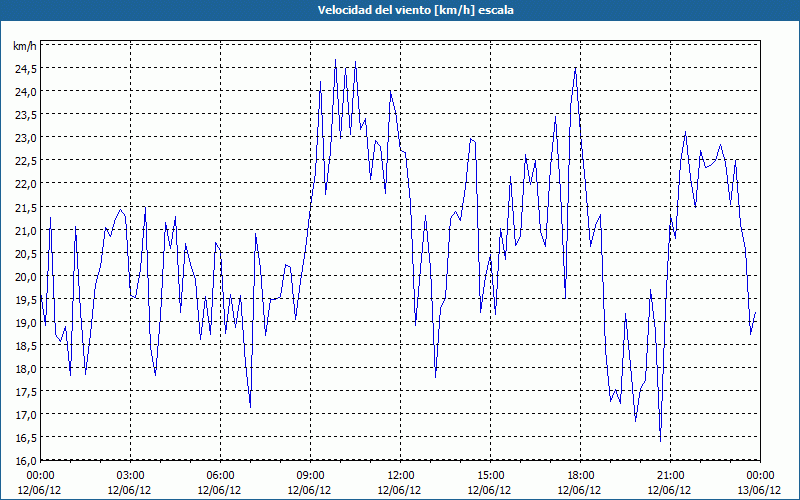Pick the '22,0' y-axis value
The height and width of the screenshot is (500, 800).
click(x=25, y=184)
